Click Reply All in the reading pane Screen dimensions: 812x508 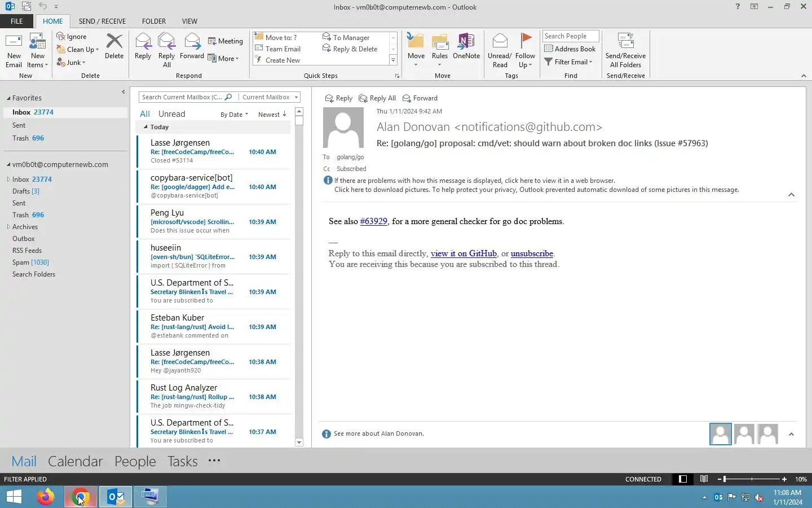[x=377, y=98]
